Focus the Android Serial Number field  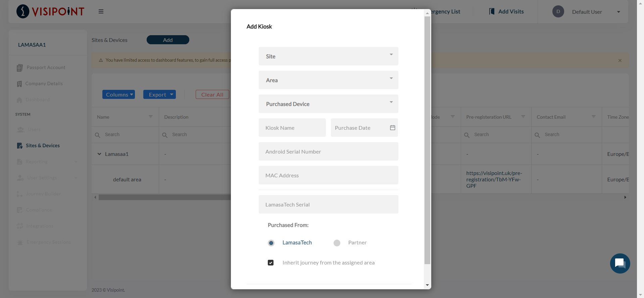click(x=328, y=152)
